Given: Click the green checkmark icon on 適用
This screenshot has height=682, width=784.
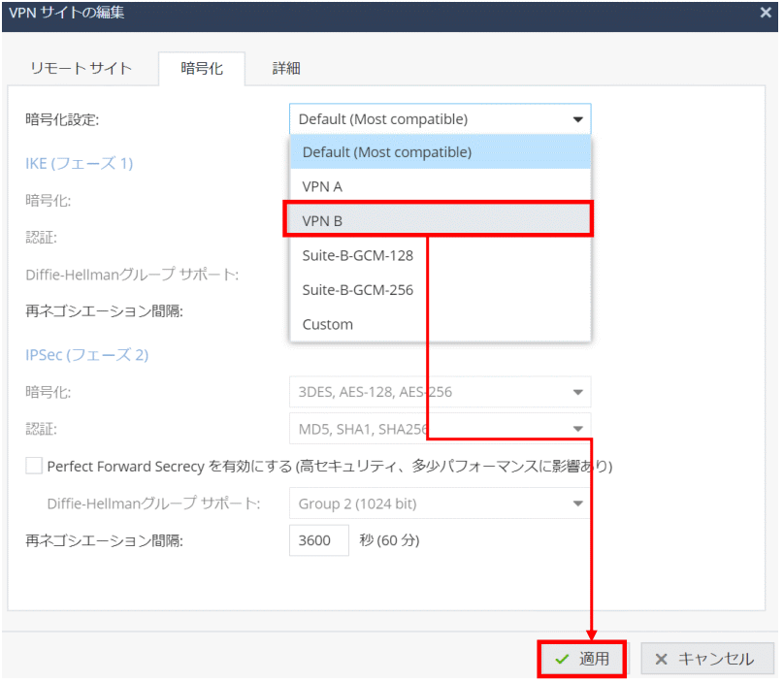Looking at the screenshot, I should click(x=562, y=659).
